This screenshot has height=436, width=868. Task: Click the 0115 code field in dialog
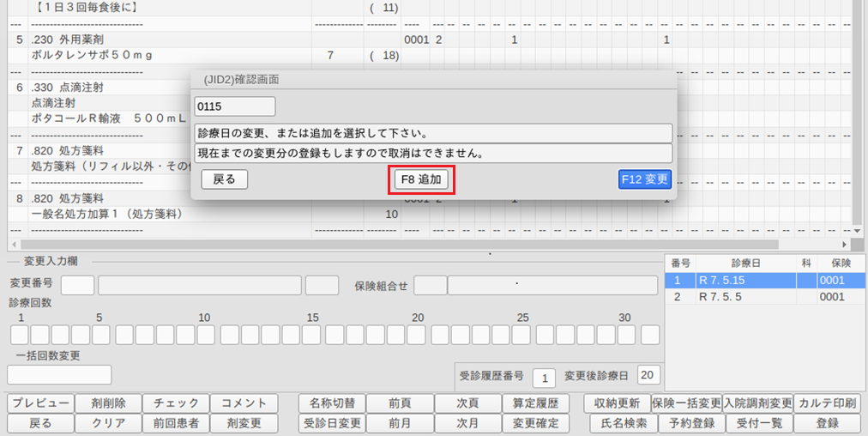tap(235, 106)
